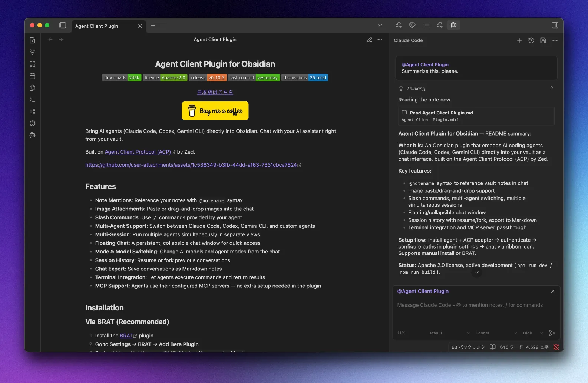
Task: Open quick switcher file search icon in ribbon
Action: [x=33, y=40]
